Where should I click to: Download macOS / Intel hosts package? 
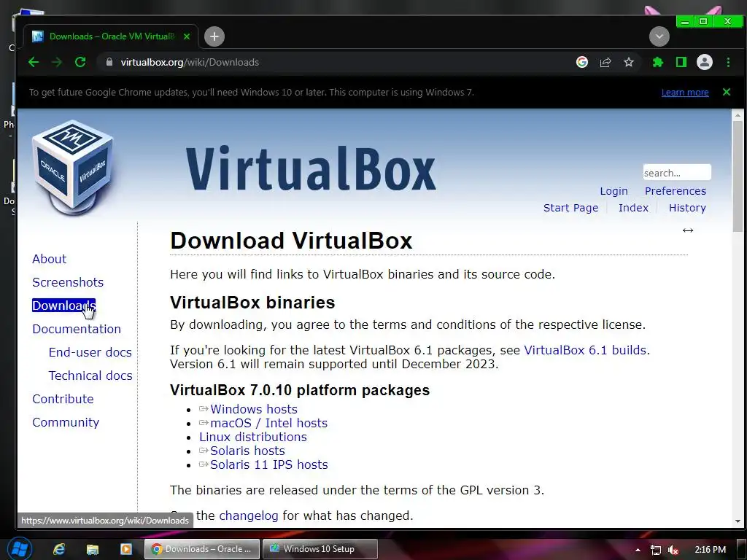coord(268,423)
